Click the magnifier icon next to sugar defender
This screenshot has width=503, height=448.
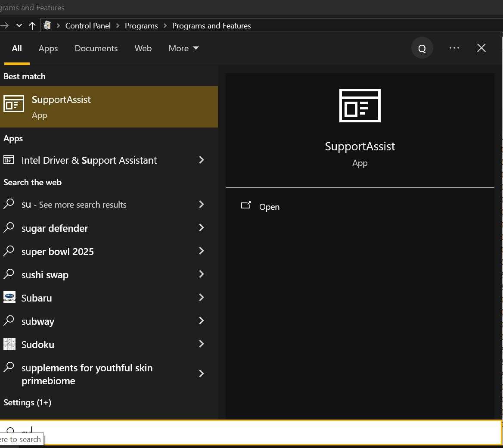point(9,227)
